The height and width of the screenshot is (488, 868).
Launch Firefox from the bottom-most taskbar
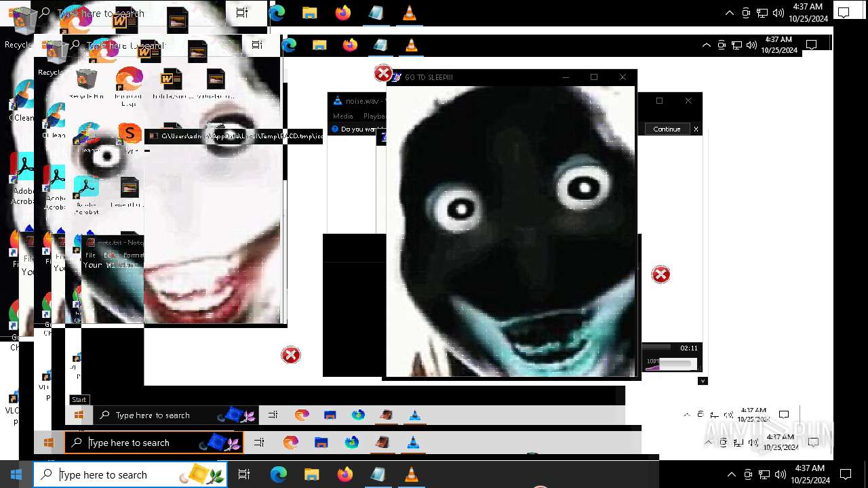[x=344, y=474]
